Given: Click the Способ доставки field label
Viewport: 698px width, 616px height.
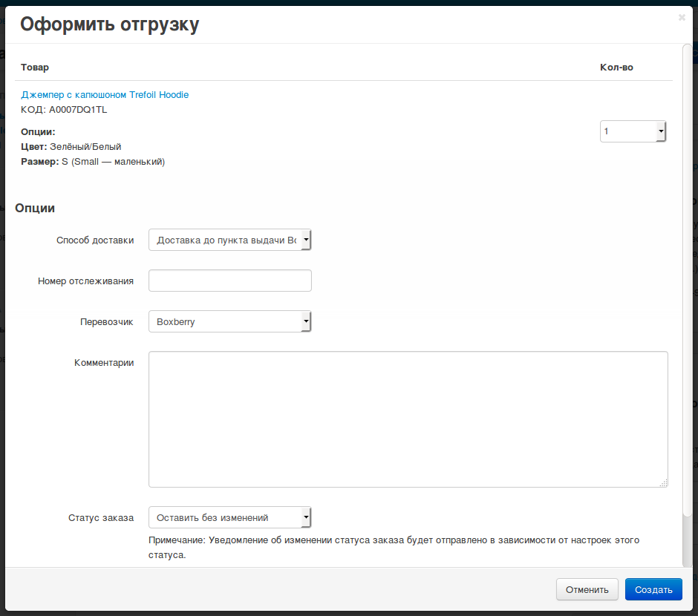Looking at the screenshot, I should click(x=95, y=240).
